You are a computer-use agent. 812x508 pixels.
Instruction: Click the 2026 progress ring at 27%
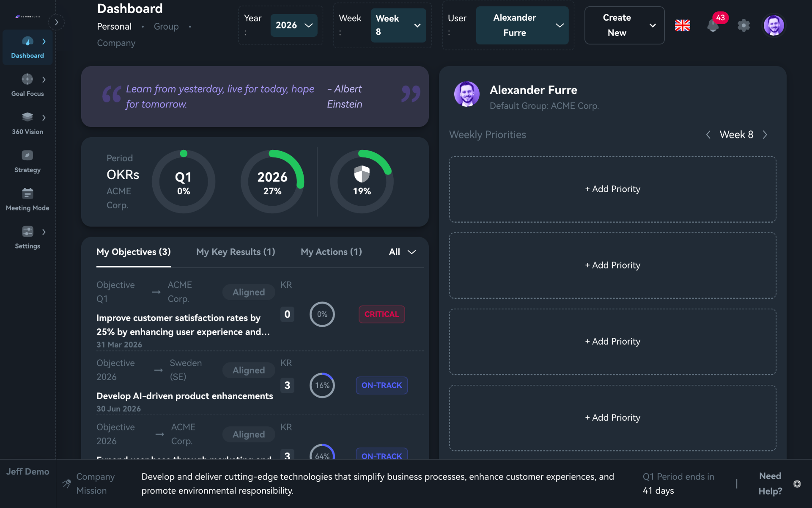point(272,182)
